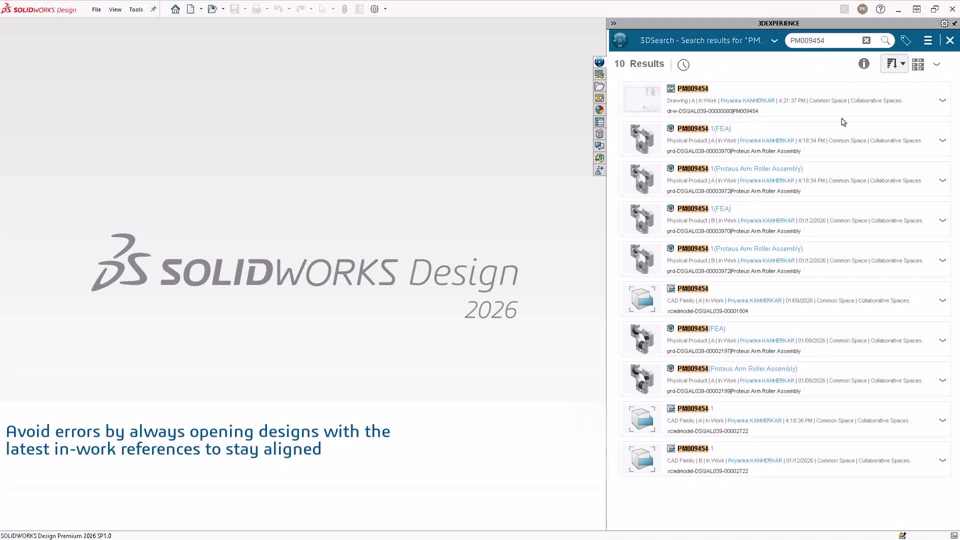The image size is (960, 540).
Task: Click the Rebuild traffic-light icon
Action: (x=344, y=9)
